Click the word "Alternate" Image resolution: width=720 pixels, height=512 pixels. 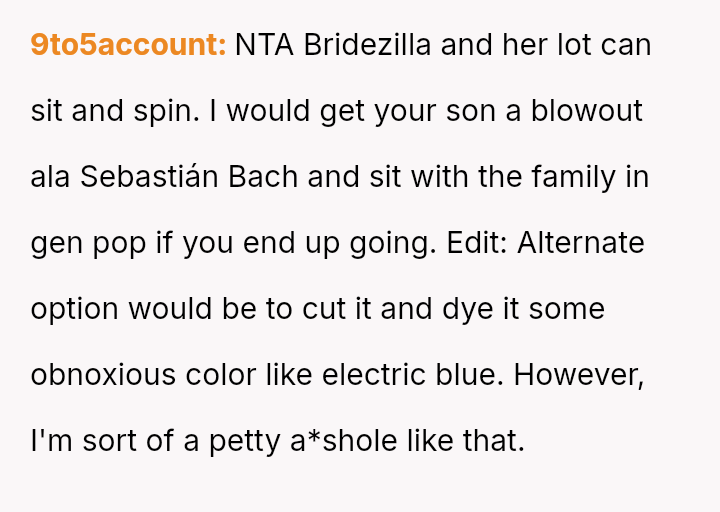(x=581, y=243)
